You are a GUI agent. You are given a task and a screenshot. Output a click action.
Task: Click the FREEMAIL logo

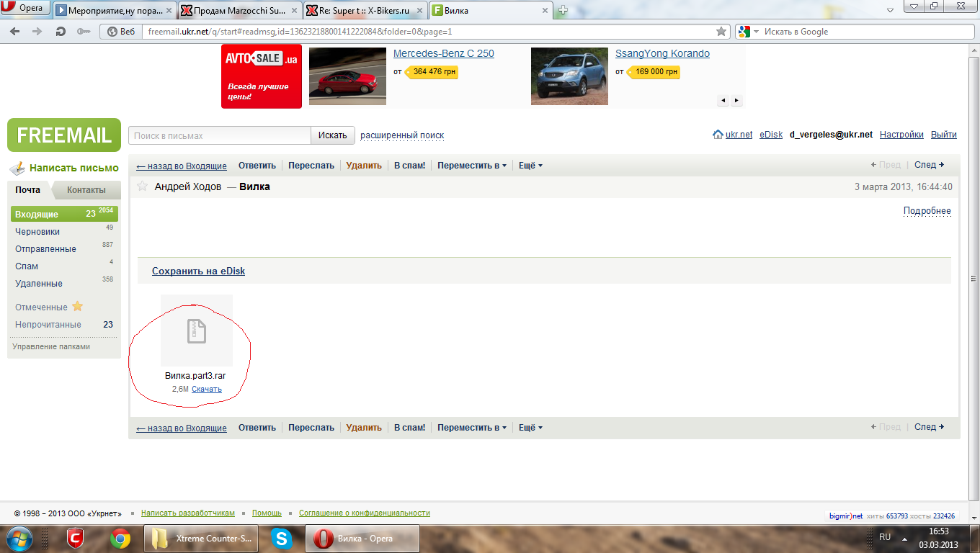[64, 135]
